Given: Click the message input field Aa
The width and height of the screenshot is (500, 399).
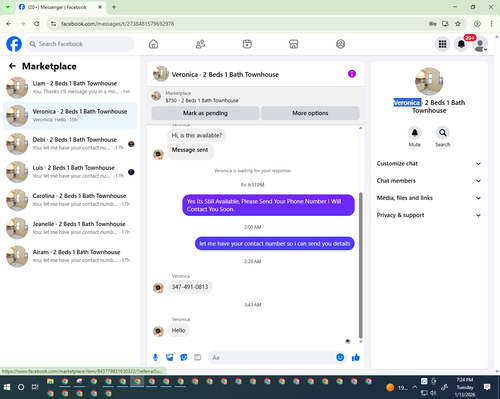Looking at the screenshot, I should (x=272, y=358).
